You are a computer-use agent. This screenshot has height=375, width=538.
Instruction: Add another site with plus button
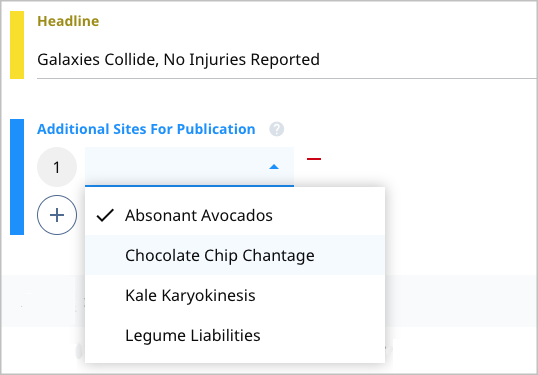click(x=57, y=215)
